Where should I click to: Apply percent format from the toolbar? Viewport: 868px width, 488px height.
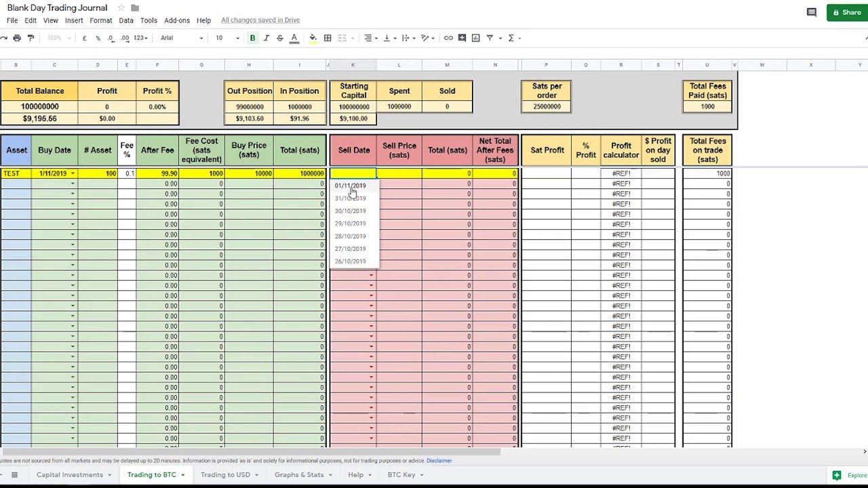(x=98, y=38)
